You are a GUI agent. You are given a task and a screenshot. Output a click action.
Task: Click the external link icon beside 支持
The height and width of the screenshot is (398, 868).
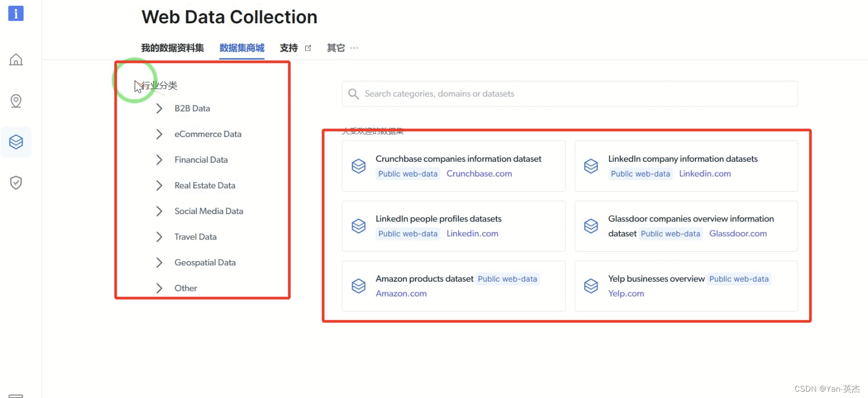click(x=308, y=48)
